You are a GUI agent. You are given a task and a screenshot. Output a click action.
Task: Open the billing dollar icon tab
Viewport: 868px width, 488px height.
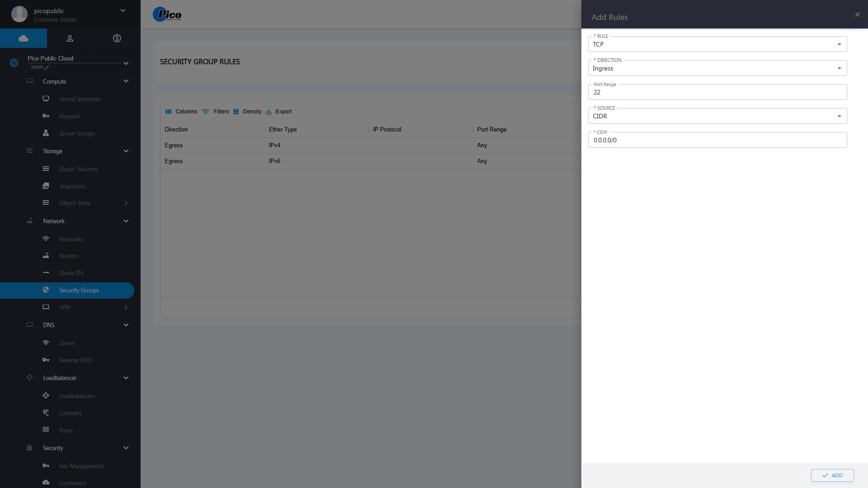click(117, 38)
